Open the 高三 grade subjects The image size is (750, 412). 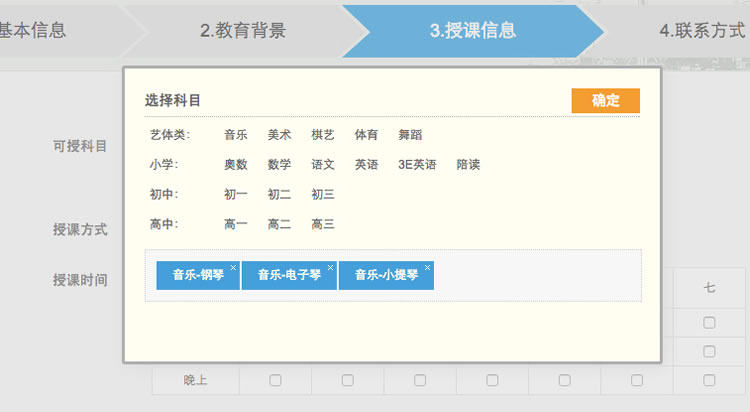coord(323,224)
